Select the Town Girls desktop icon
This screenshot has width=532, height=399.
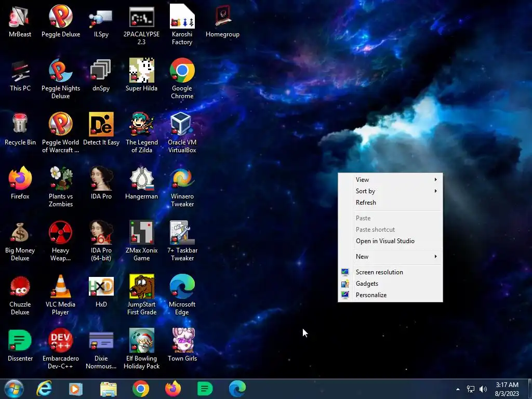point(182,345)
